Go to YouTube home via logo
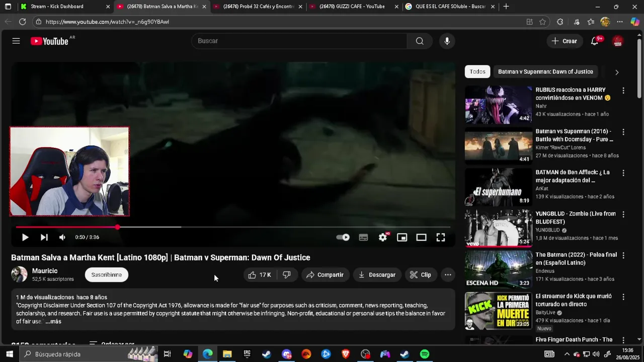 (49, 41)
